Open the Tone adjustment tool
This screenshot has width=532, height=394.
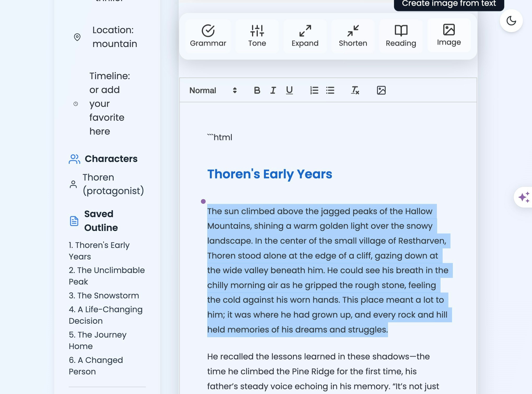257,36
